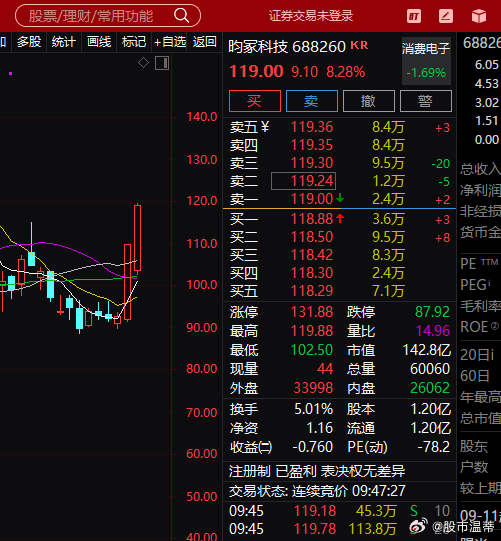Click the latest red candlestick near 120
This screenshot has height=541, width=501.
[137, 238]
